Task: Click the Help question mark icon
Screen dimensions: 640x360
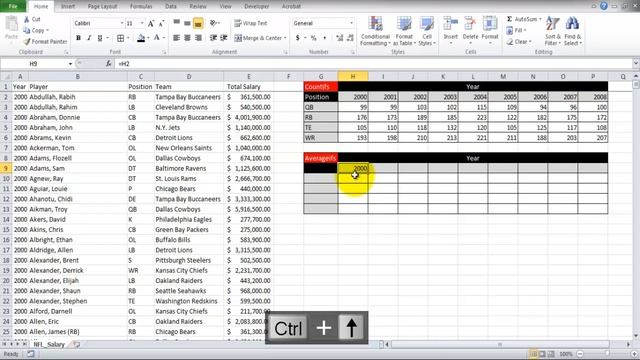Action: tap(604, 6)
